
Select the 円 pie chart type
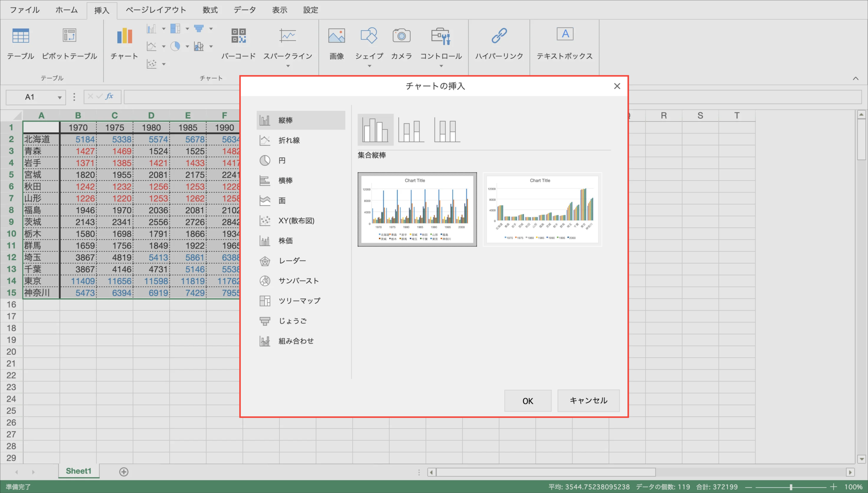coord(282,160)
